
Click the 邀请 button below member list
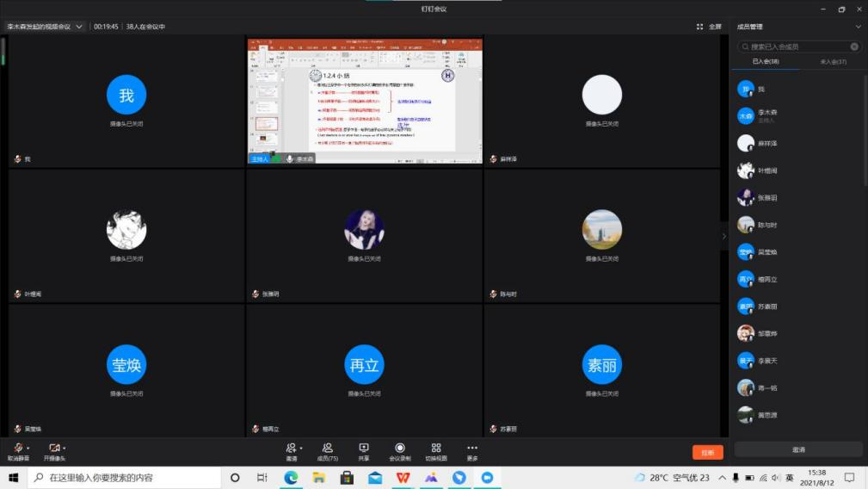coord(798,449)
